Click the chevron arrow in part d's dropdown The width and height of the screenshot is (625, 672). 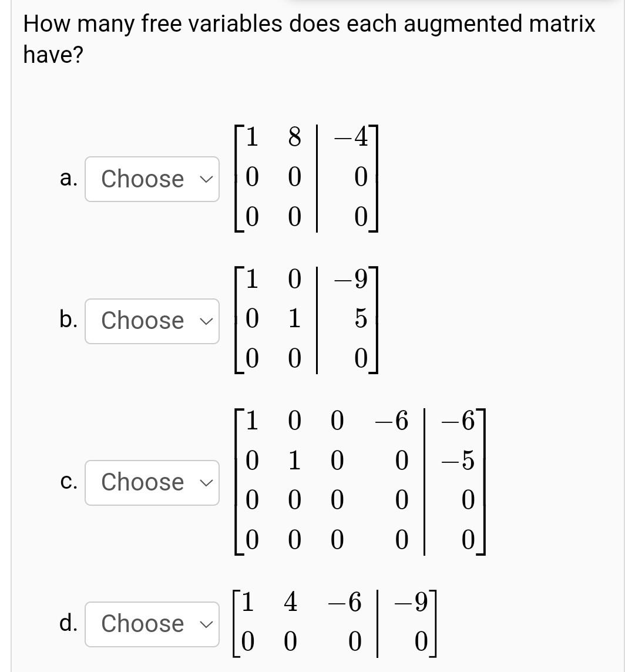(x=207, y=624)
